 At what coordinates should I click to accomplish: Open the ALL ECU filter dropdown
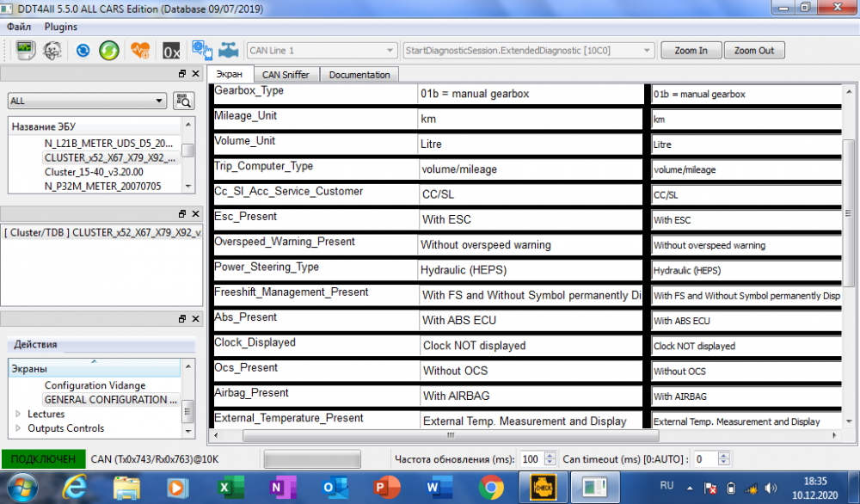[87, 101]
